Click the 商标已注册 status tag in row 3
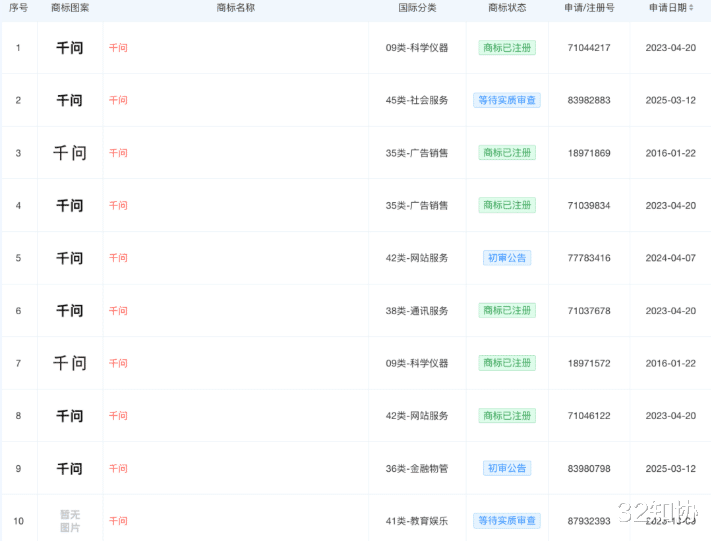Viewport: 711px width, 541px height. coord(507,153)
